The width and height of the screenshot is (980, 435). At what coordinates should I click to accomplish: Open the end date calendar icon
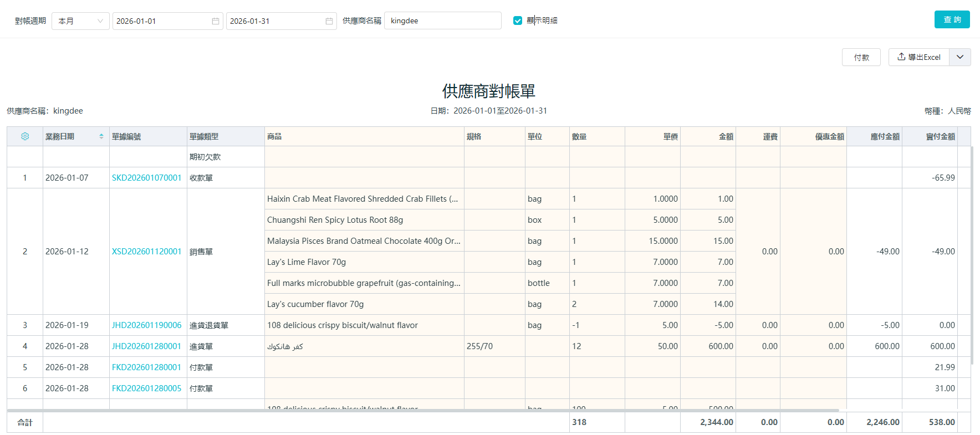[x=329, y=21]
